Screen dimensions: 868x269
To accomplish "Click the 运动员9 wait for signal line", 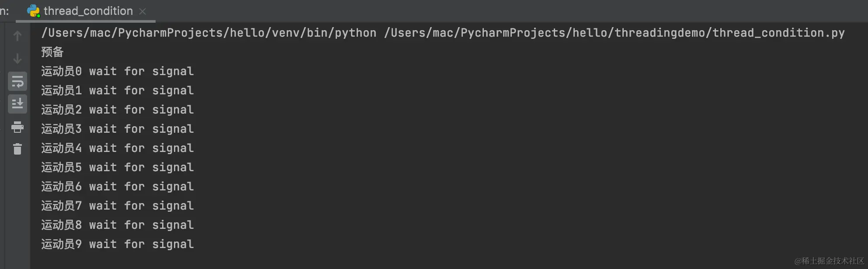I will pyautogui.click(x=117, y=244).
